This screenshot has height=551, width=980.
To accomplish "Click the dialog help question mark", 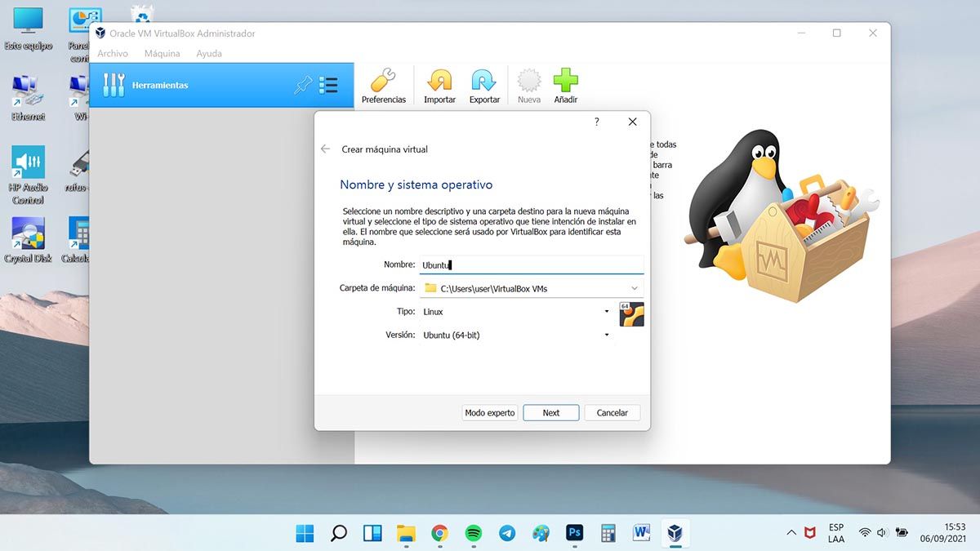I will tap(596, 122).
